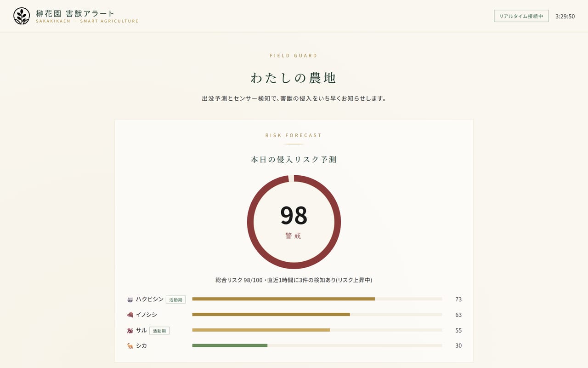
Task: Click the サル risk progress bar
Action: (x=317, y=330)
